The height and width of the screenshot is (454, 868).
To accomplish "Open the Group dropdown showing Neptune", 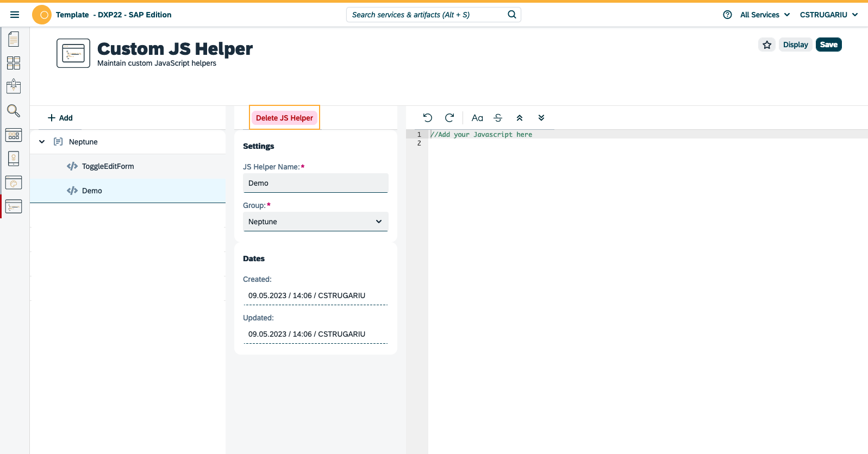I will pyautogui.click(x=315, y=222).
